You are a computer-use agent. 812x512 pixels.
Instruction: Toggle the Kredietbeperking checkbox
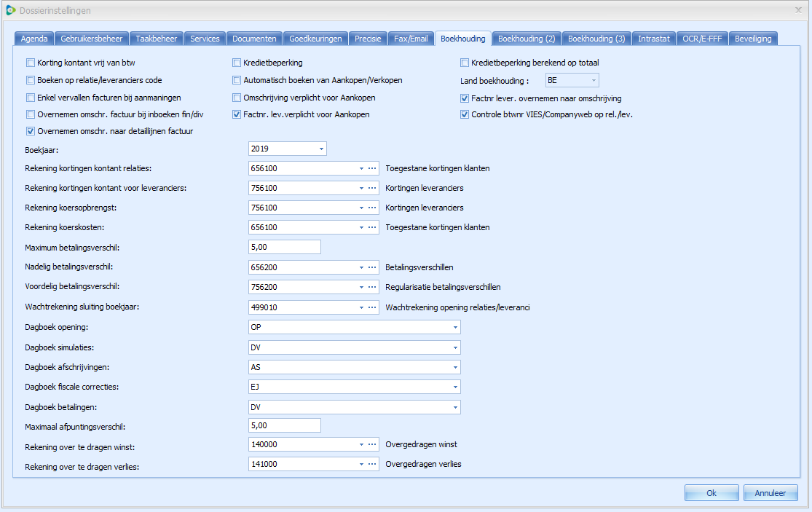pyautogui.click(x=237, y=63)
